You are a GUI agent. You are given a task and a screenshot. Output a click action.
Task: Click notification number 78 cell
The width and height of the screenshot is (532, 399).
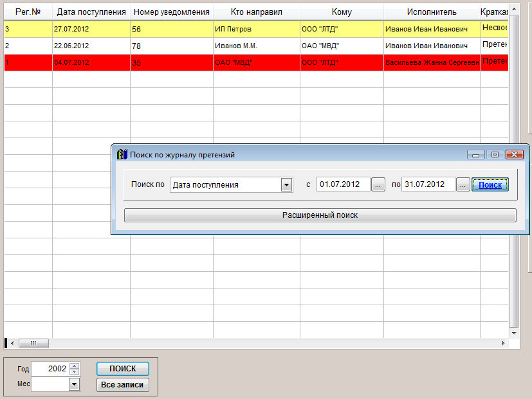[172, 46]
